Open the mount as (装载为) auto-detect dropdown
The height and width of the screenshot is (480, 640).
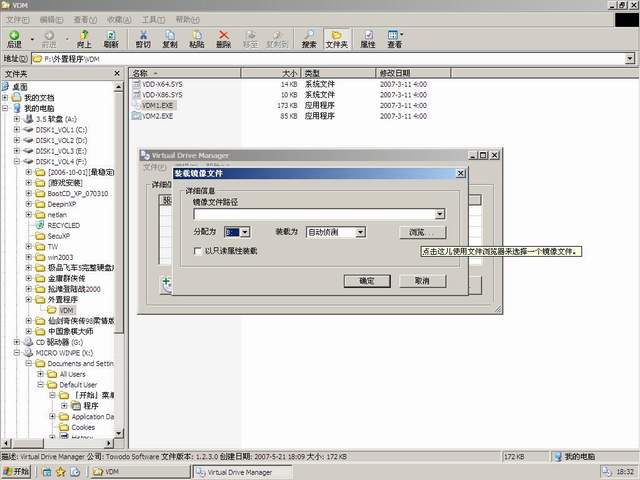click(x=360, y=232)
